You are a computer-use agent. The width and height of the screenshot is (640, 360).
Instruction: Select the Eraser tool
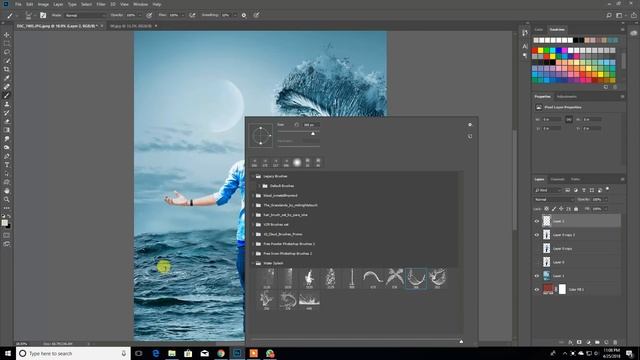click(7, 121)
